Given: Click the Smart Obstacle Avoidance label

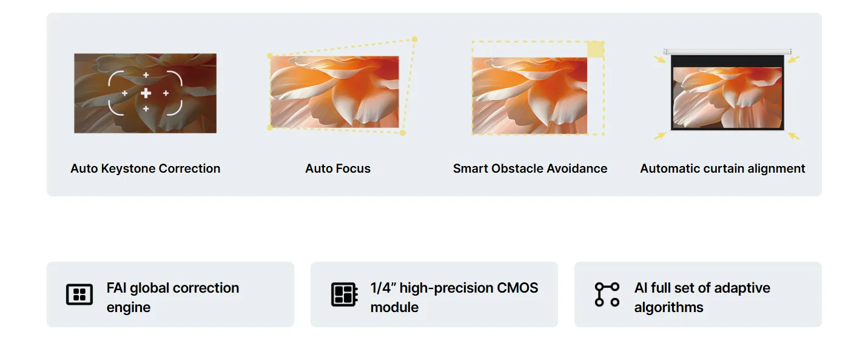Looking at the screenshot, I should coord(530,168).
